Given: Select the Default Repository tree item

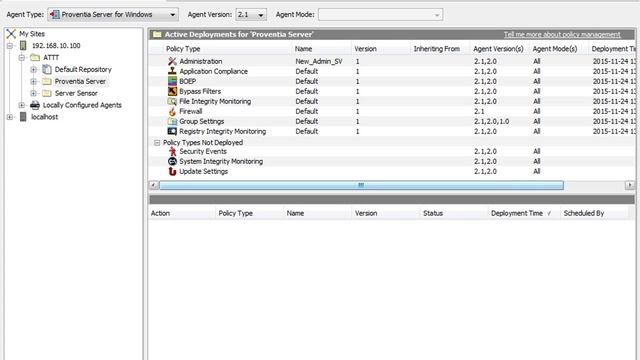Looking at the screenshot, I should 83,69.
